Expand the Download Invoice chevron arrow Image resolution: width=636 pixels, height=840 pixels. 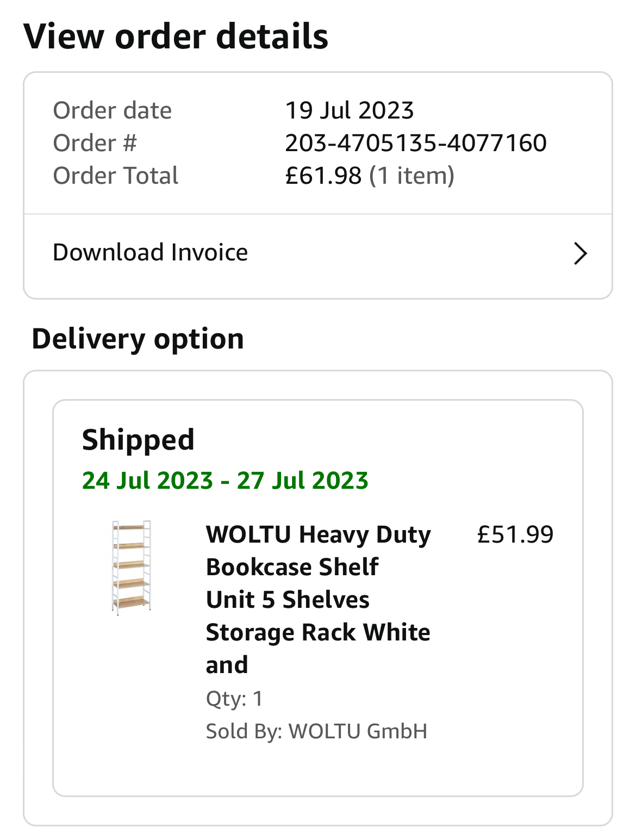(x=580, y=253)
